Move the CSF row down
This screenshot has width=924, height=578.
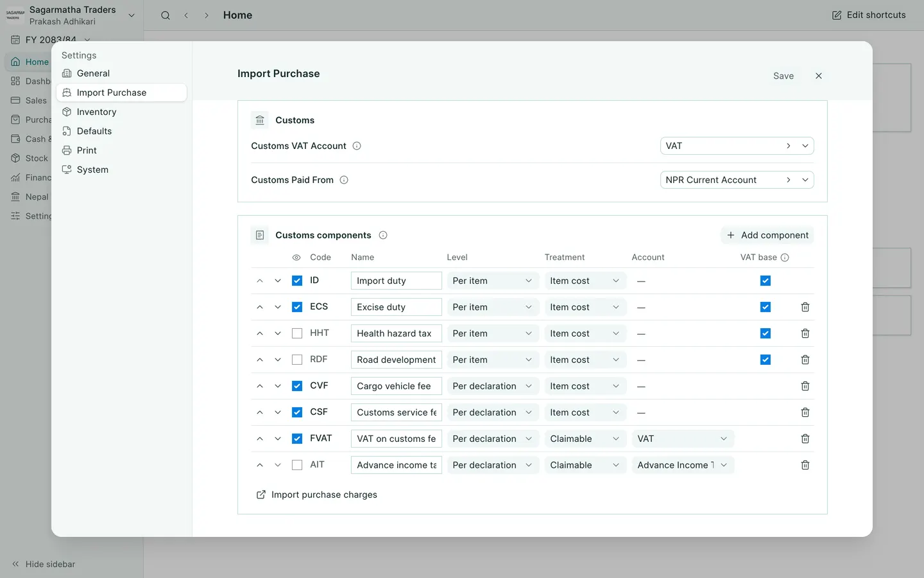pyautogui.click(x=278, y=412)
